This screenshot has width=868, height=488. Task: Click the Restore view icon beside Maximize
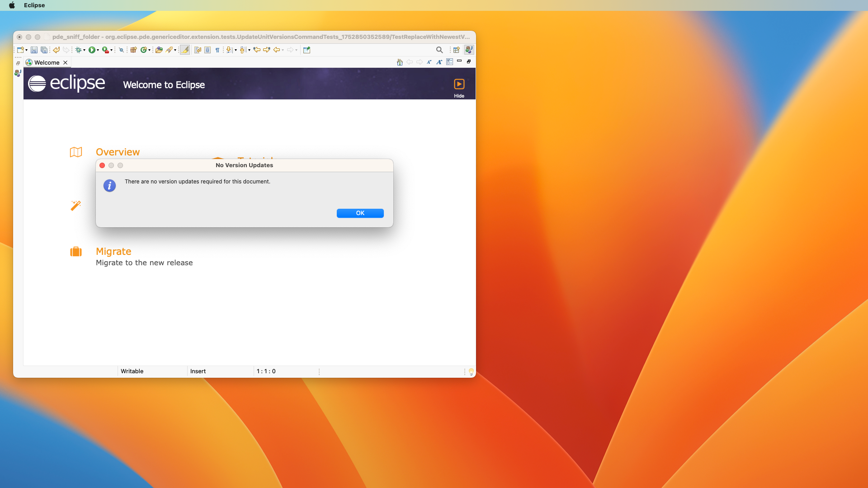(469, 61)
